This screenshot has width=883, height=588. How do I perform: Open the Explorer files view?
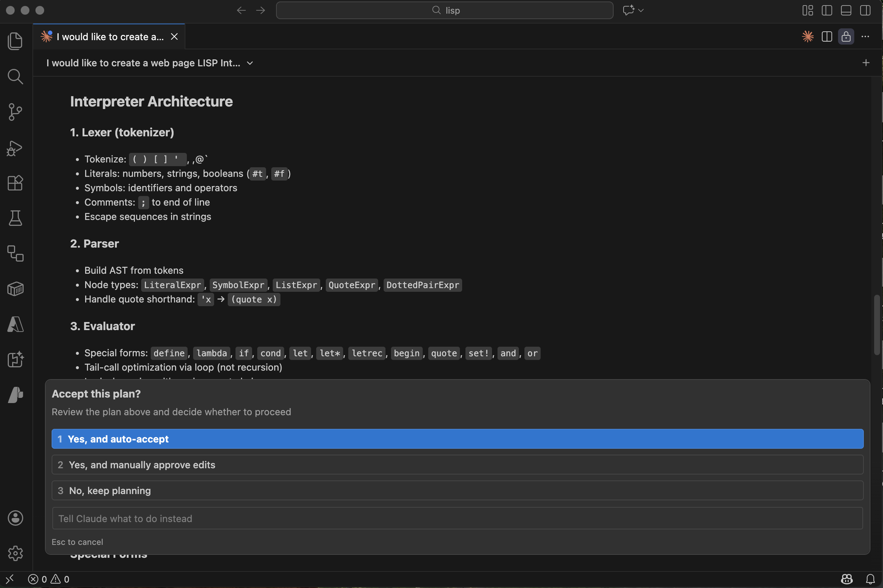click(x=15, y=41)
